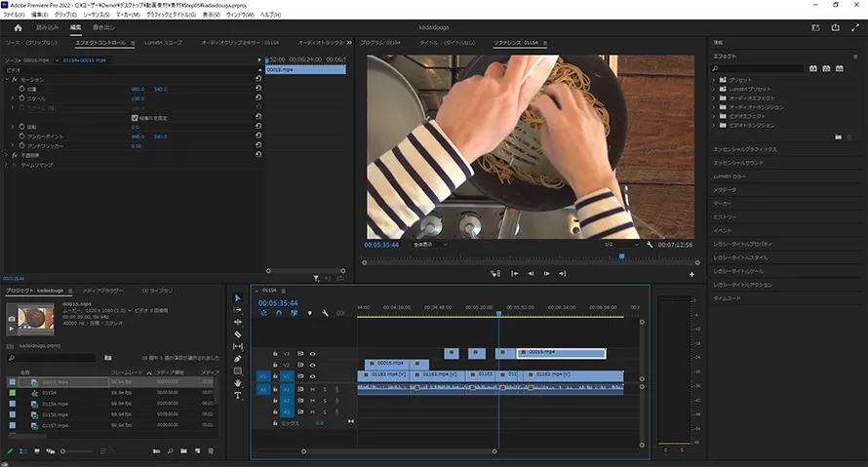The image size is (868, 467).
Task: Mute audio track A1
Action: click(313, 389)
